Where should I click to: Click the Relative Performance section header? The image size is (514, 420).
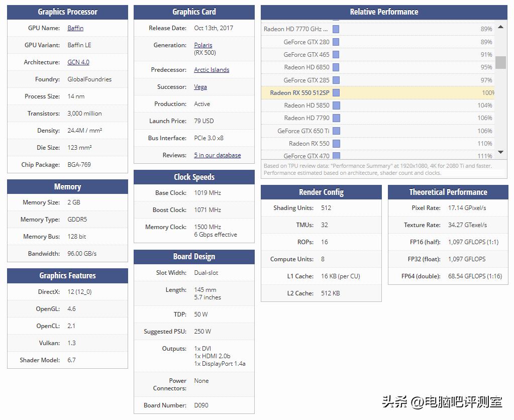click(384, 12)
